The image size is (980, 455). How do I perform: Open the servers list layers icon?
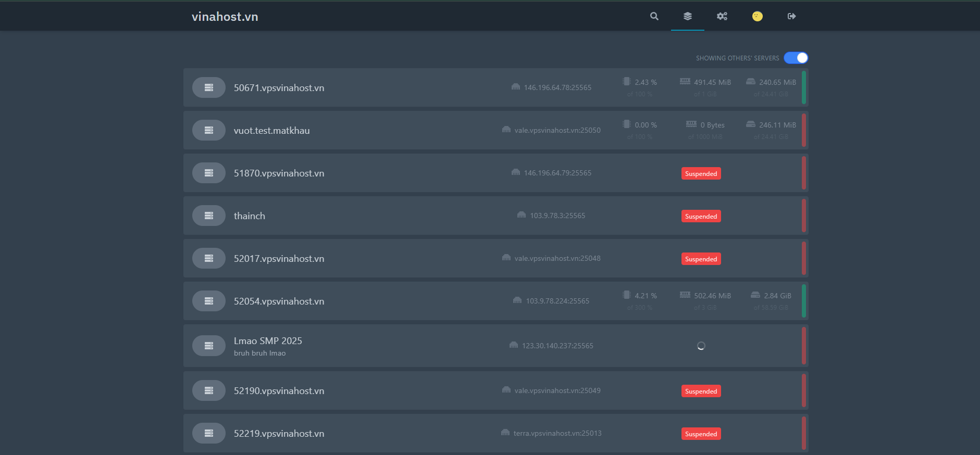tap(688, 16)
